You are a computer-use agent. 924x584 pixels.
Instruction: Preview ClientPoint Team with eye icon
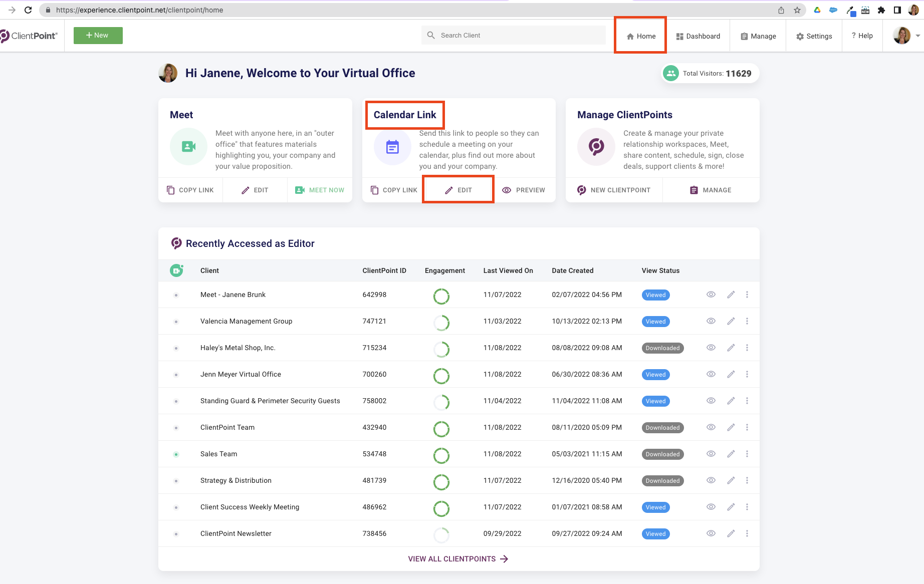[x=711, y=427]
